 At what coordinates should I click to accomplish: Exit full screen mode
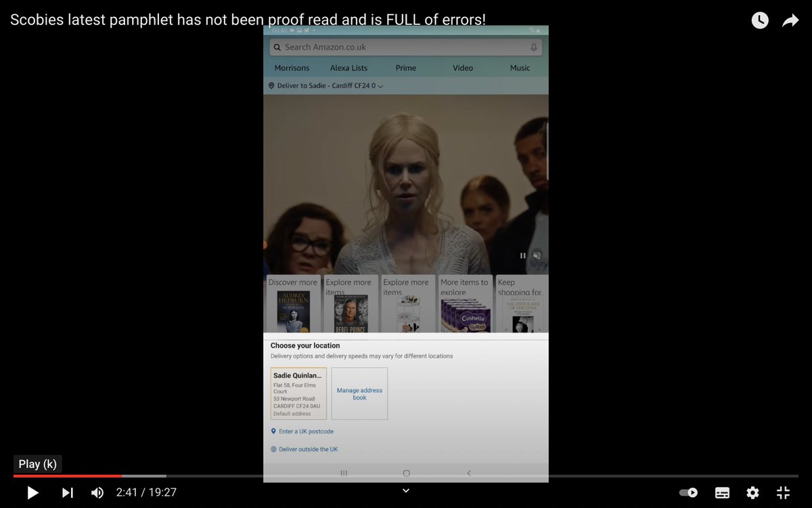[x=783, y=493]
